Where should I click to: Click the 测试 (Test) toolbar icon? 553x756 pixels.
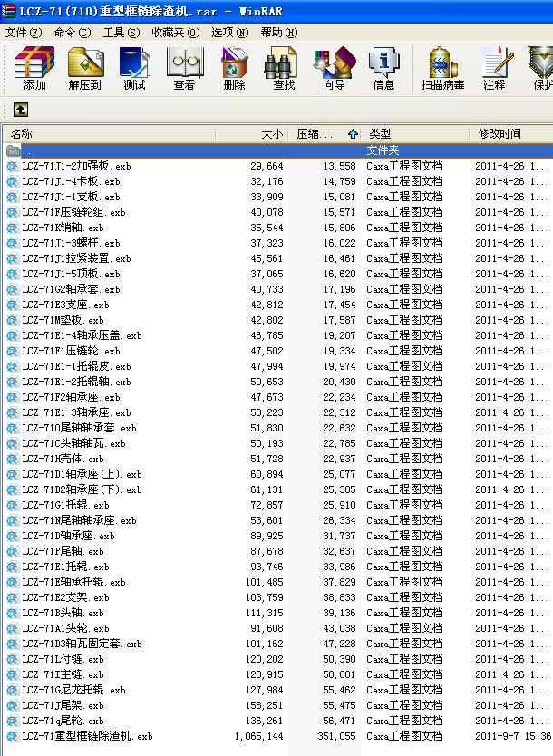(134, 68)
